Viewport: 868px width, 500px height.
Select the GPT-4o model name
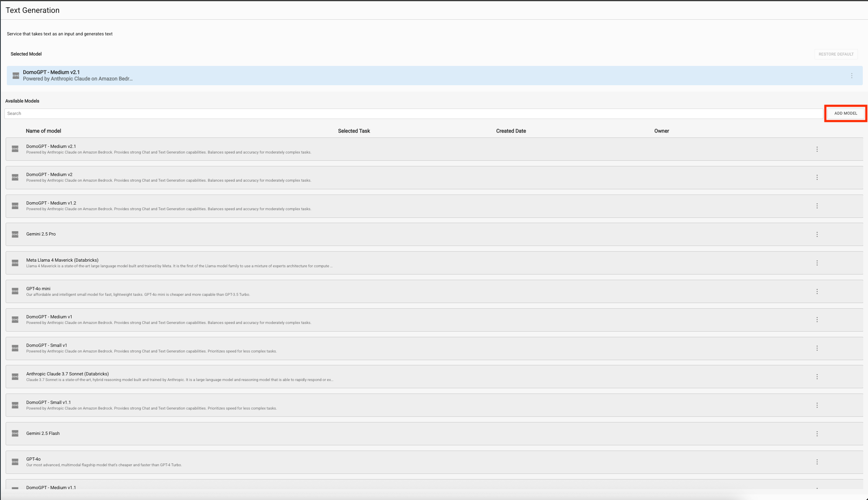point(33,459)
